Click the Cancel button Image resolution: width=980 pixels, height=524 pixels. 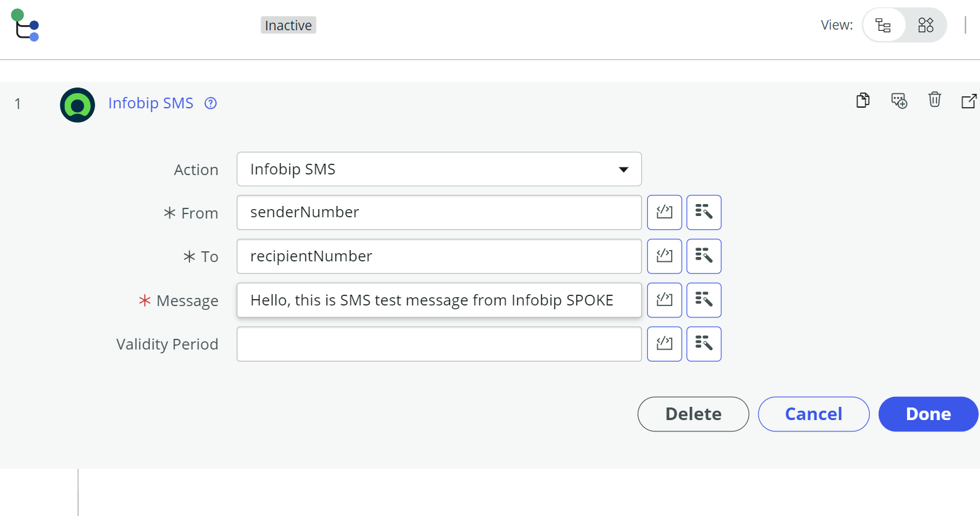coord(814,414)
